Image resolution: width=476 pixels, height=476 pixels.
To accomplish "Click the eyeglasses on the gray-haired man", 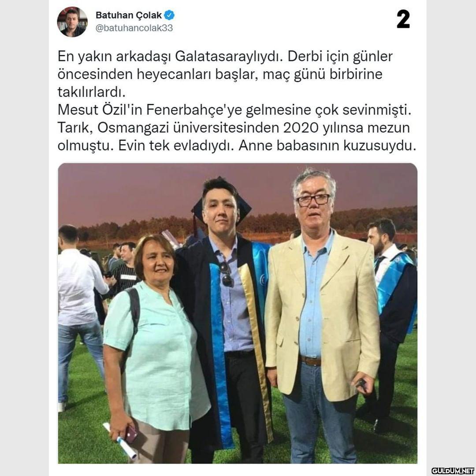I will tap(313, 200).
